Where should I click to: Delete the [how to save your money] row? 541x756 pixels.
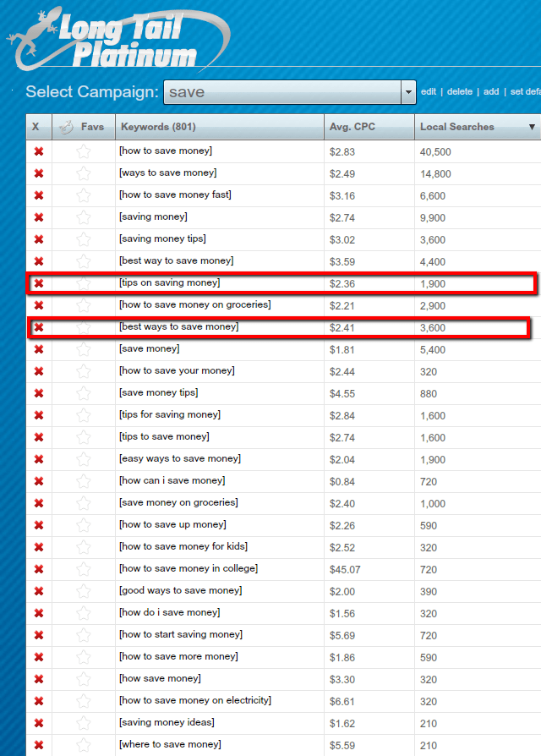pyautogui.click(x=39, y=371)
